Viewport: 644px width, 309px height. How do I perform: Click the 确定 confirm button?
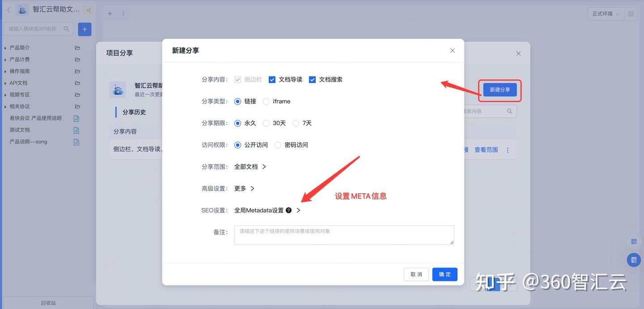point(445,275)
